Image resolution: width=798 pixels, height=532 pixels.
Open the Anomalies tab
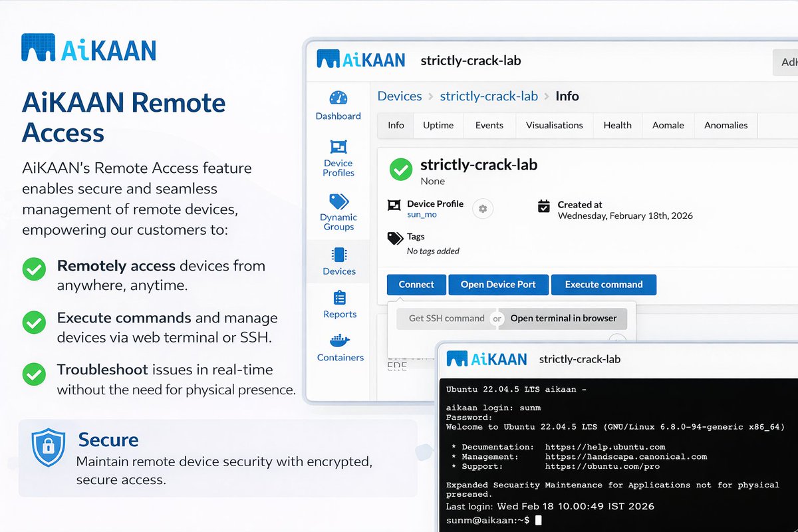[x=726, y=125]
